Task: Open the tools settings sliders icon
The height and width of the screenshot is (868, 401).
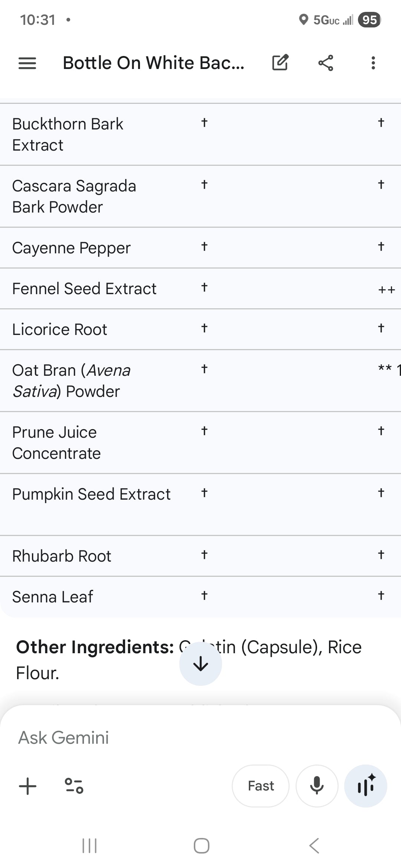Action: [74, 786]
